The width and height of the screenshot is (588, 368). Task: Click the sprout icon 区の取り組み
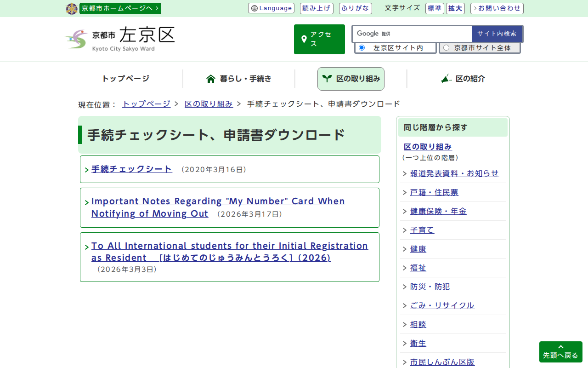pyautogui.click(x=351, y=79)
